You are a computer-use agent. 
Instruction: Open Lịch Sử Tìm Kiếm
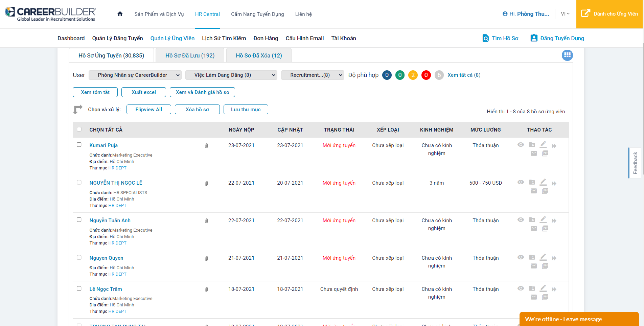click(x=224, y=38)
